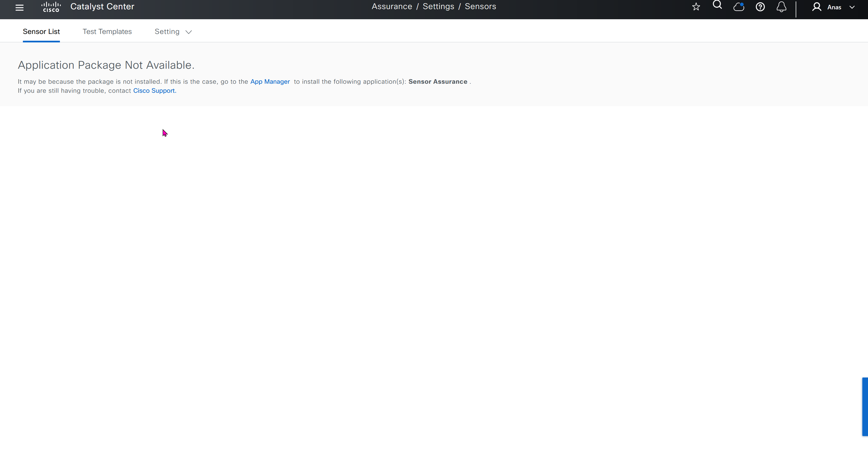The width and height of the screenshot is (868, 468).
Task: Click the Catalyst Center title
Action: tap(102, 7)
